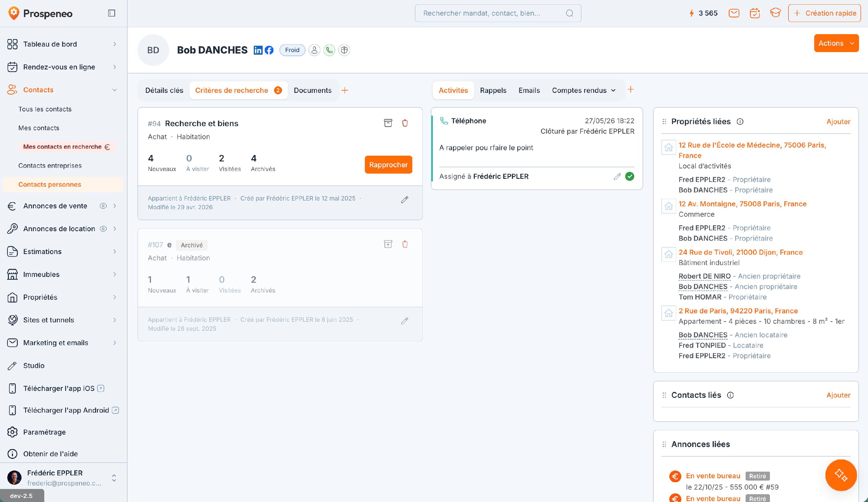The image size is (868, 502).
Task: Add a new tab next to Documents
Action: pos(344,90)
